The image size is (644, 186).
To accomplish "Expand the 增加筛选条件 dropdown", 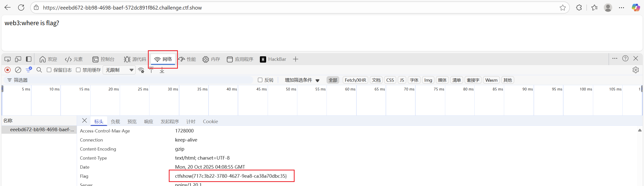I will (302, 80).
